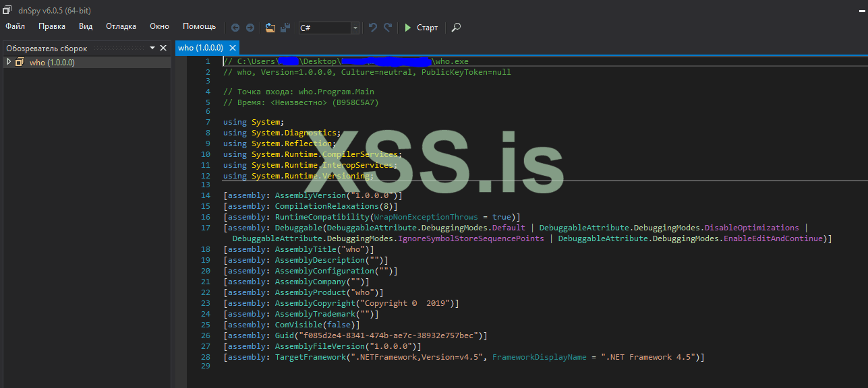Start debugging with the Старт button
The height and width of the screenshot is (388, 868).
[422, 28]
